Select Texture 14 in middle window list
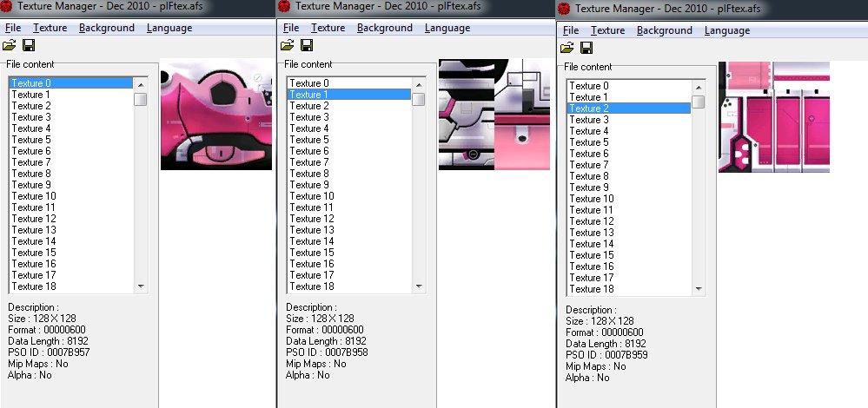The image size is (868, 408). [349, 241]
